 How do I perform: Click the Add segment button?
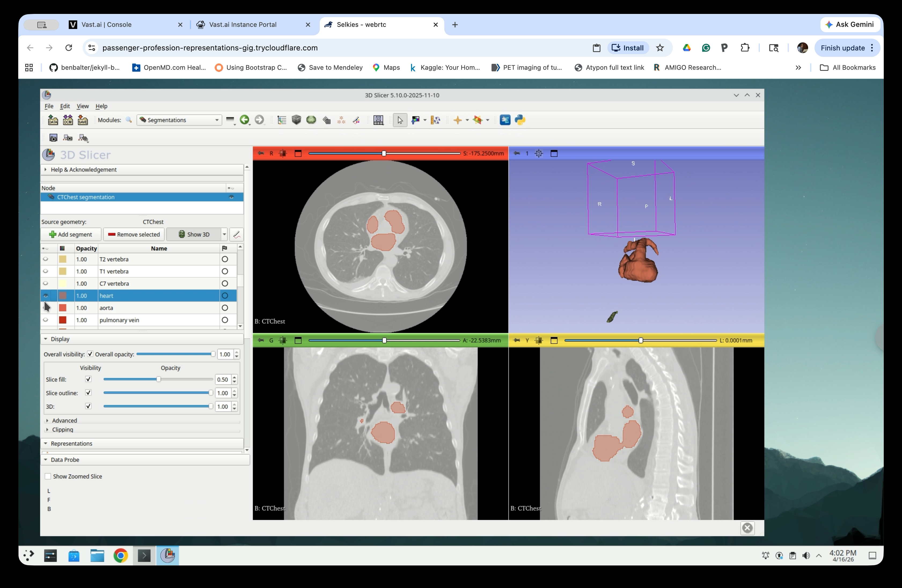click(x=71, y=234)
